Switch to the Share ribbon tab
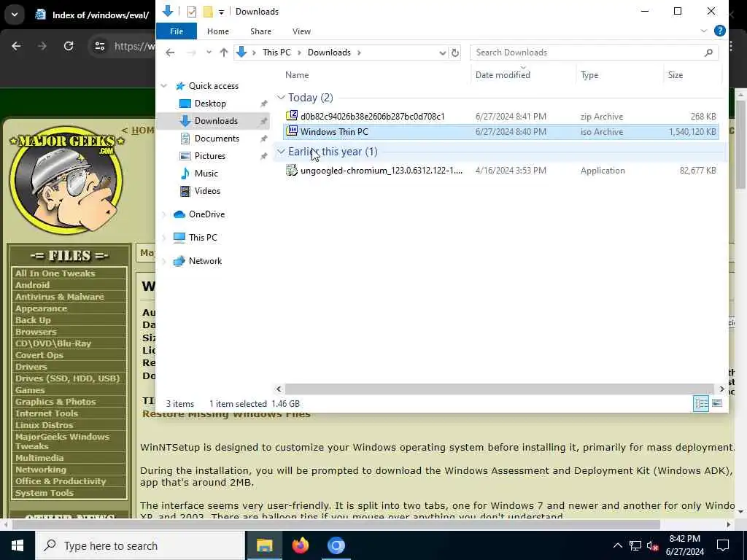747x560 pixels. click(x=260, y=31)
